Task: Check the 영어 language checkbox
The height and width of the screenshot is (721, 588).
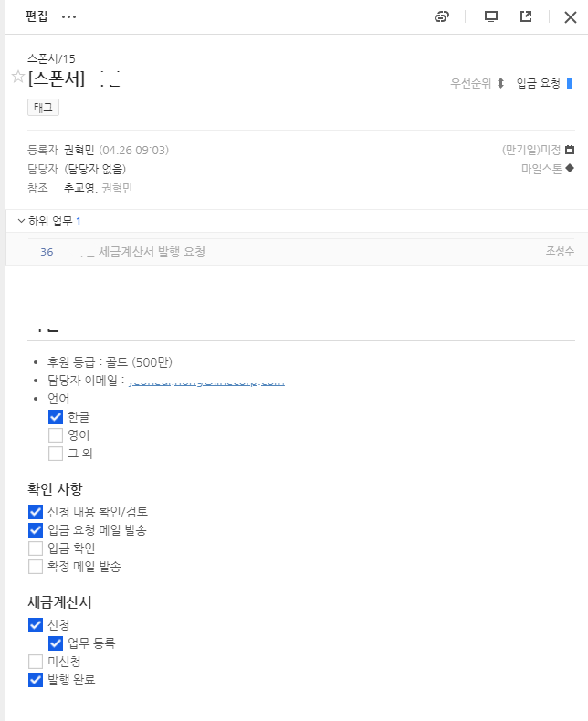Action: pos(56,434)
